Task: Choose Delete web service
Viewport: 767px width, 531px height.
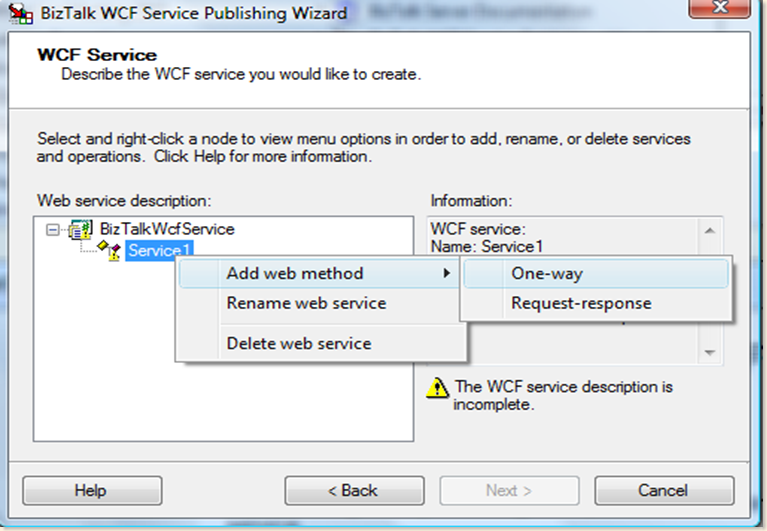Action: click(320, 343)
